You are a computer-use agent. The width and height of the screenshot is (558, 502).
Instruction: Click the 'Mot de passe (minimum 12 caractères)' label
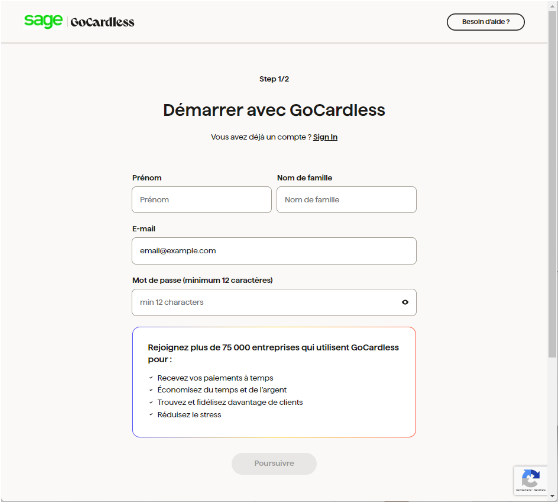pos(202,280)
